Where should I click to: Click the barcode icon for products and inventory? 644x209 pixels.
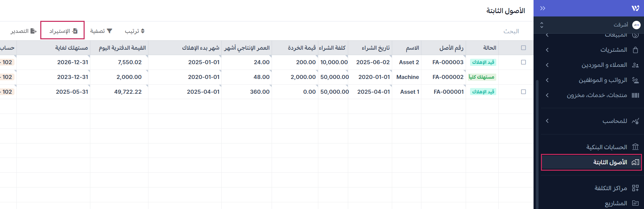(x=635, y=95)
